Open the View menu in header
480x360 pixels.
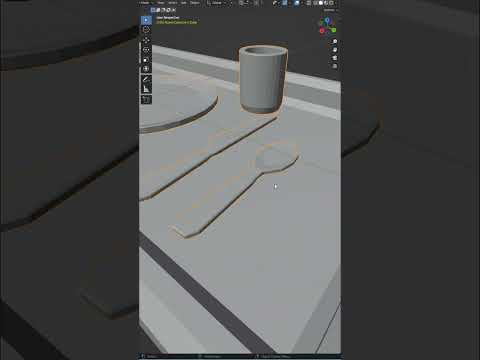coord(161,3)
